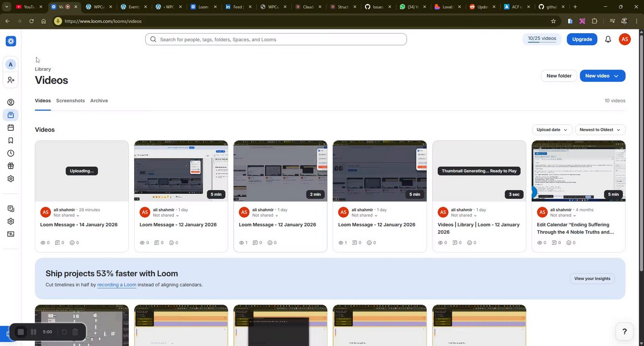Click the Loom logo in the sidebar
Image resolution: width=644 pixels, height=346 pixels.
(x=11, y=41)
